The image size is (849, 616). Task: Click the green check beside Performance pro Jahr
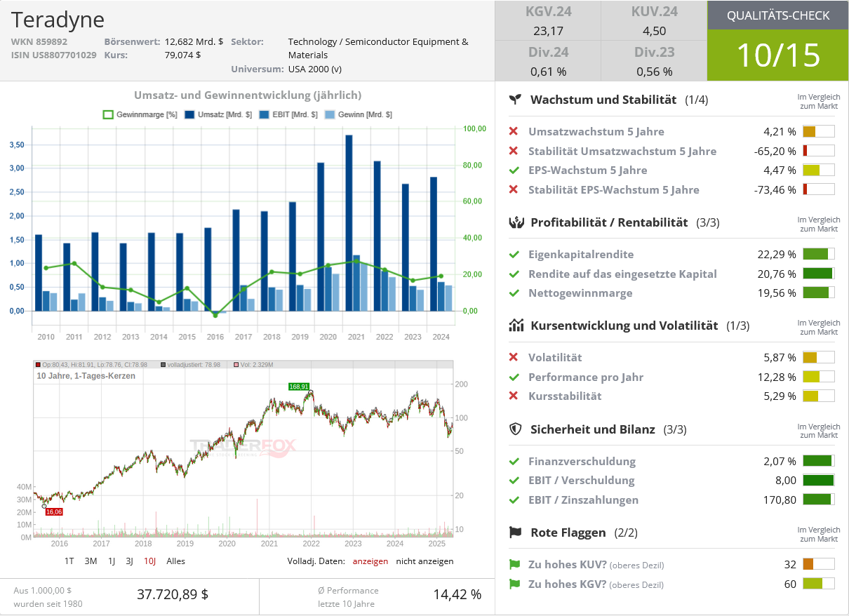tap(514, 377)
